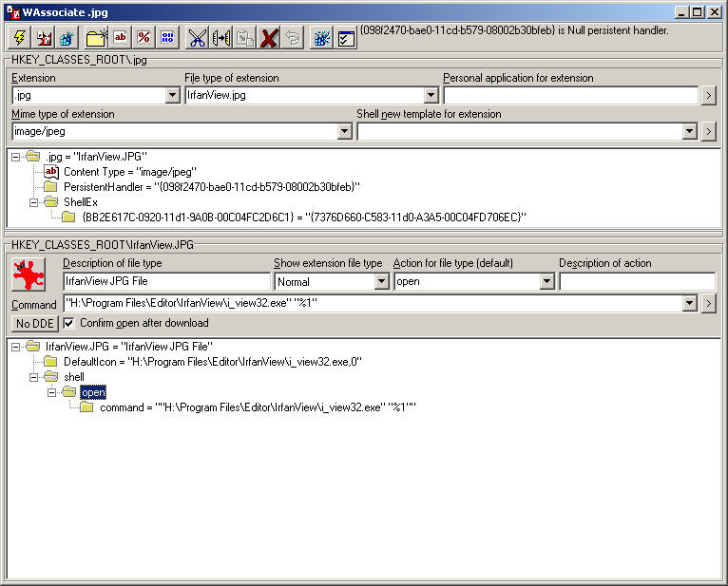Toggle Confirm open after download checkbox
Viewport: 728px width, 586px height.
tap(68, 323)
